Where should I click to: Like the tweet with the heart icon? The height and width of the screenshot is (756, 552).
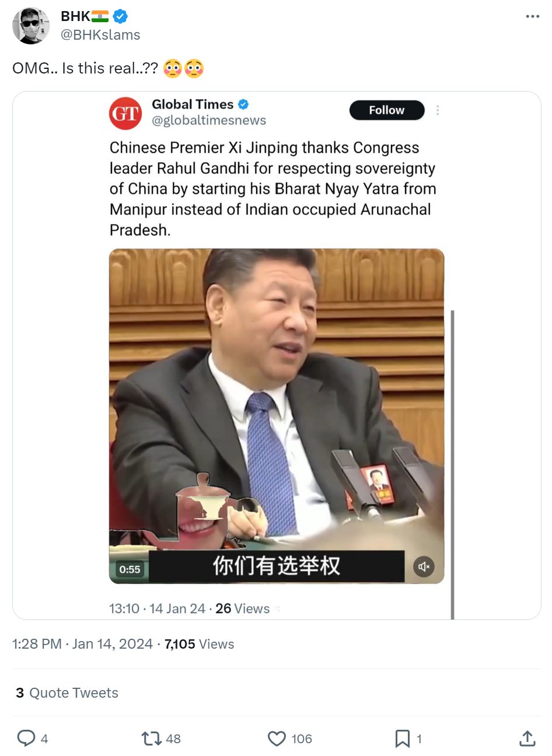coord(277,739)
